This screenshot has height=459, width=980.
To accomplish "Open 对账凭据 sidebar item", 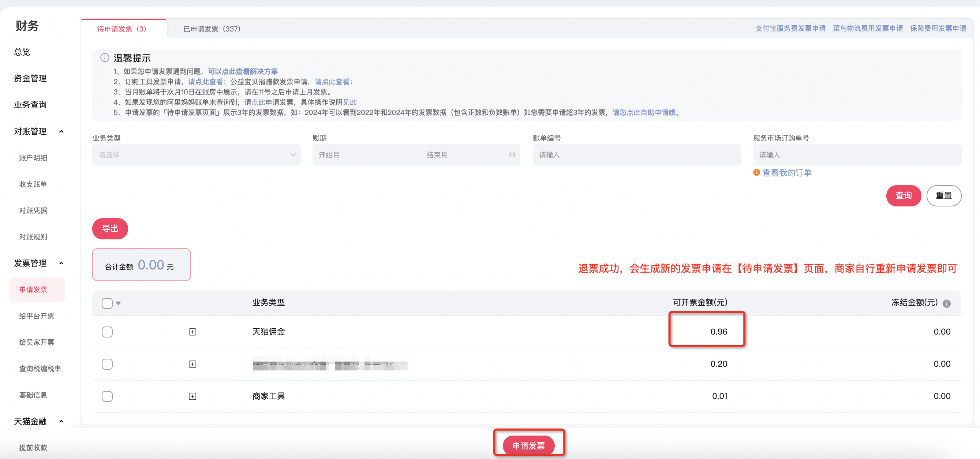I will 33,210.
